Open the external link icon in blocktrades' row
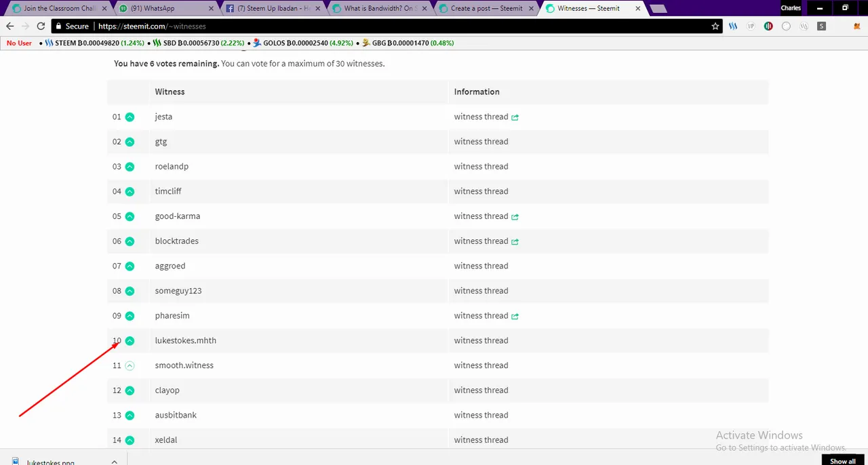 515,241
